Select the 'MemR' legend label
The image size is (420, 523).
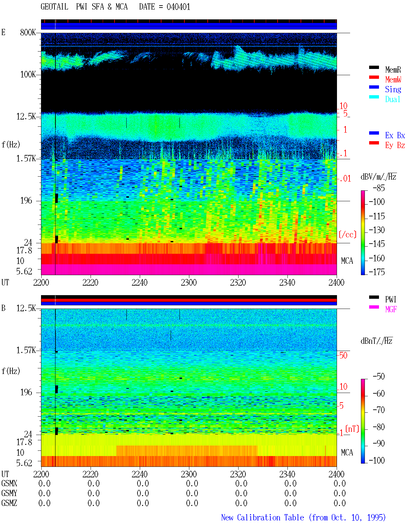coord(393,70)
